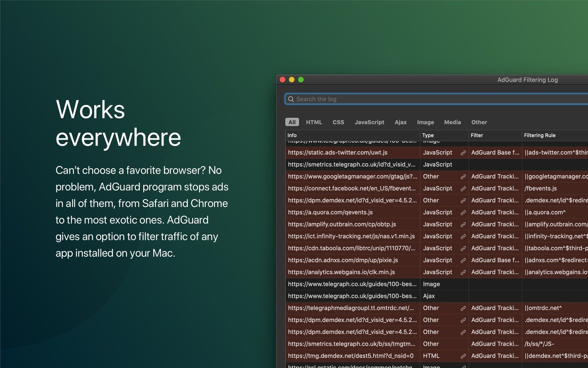Sort by the Type column header
588x368 pixels.
click(x=428, y=135)
